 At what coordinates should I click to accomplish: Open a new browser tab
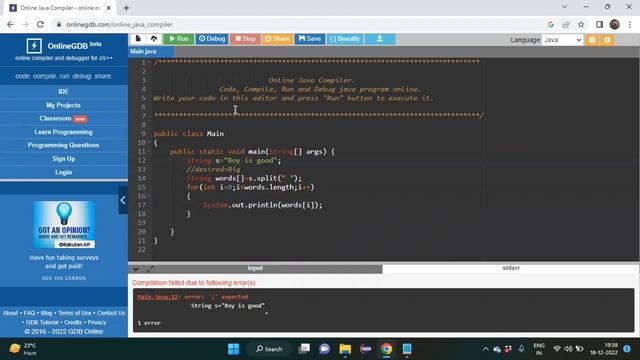click(x=126, y=8)
